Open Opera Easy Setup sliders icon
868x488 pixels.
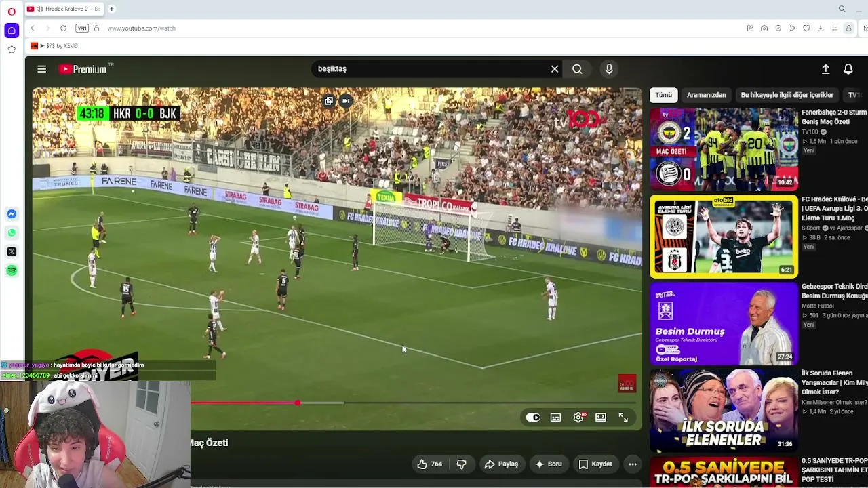[x=835, y=28]
